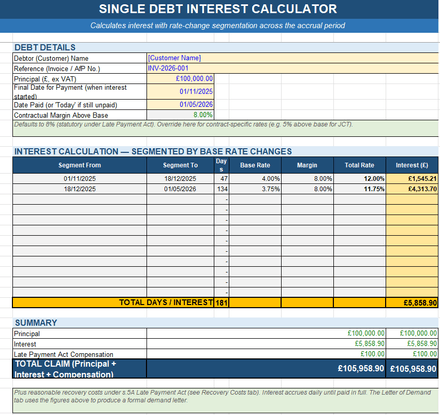
Task: Click the 181 total days cell
Action: pos(221,303)
